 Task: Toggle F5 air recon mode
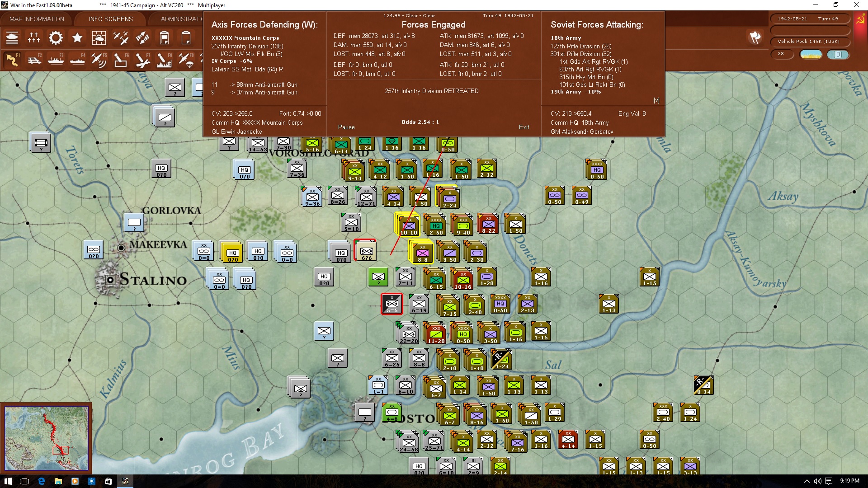99,60
